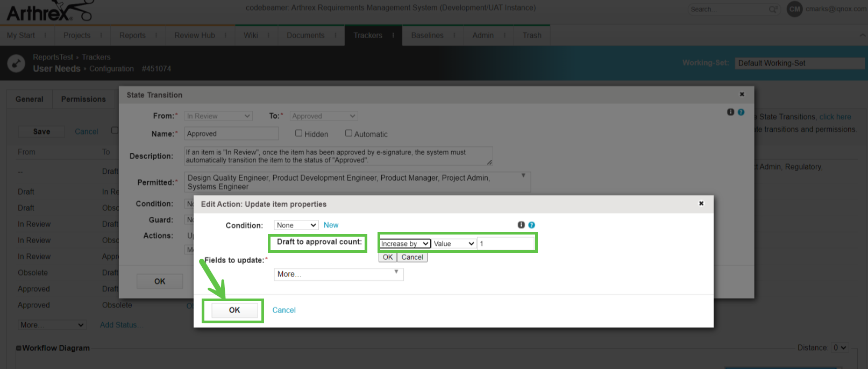
Task: Click the CM user avatar icon
Action: tap(794, 9)
